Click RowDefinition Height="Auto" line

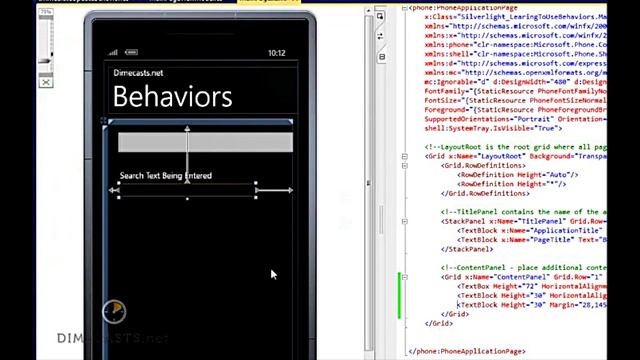tap(518, 175)
